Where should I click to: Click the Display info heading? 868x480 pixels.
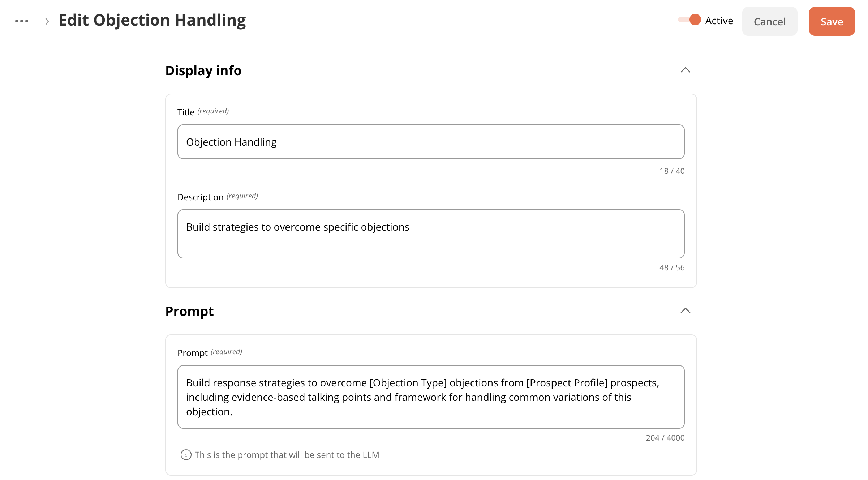[203, 70]
